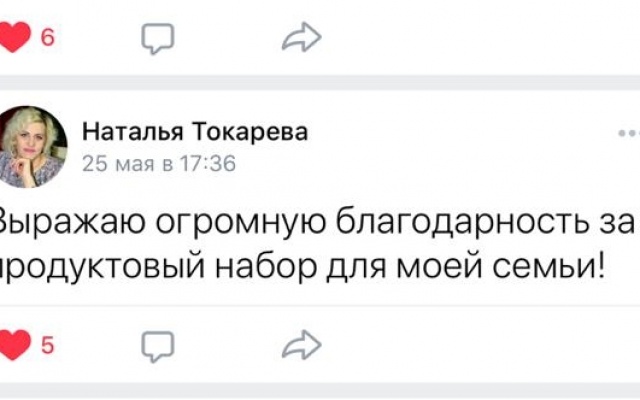Click the like count 5
Screen dimensions: 640x400
click(46, 346)
